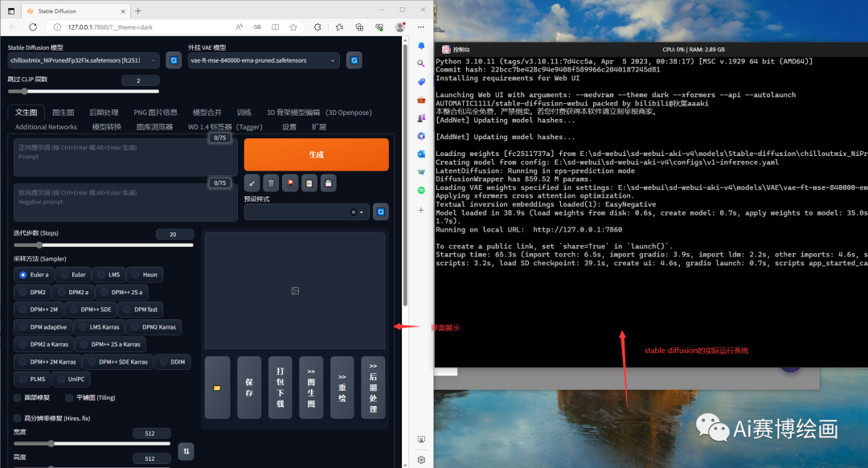Adjust the CLIP skip layers slider
The width and height of the screenshot is (868, 468).
(x=84, y=92)
